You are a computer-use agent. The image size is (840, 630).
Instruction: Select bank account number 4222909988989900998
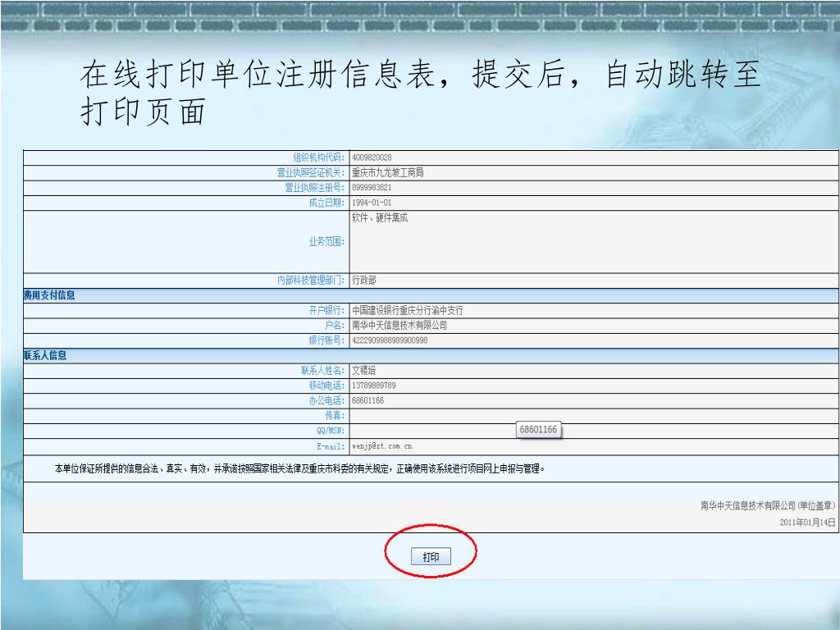[390, 340]
